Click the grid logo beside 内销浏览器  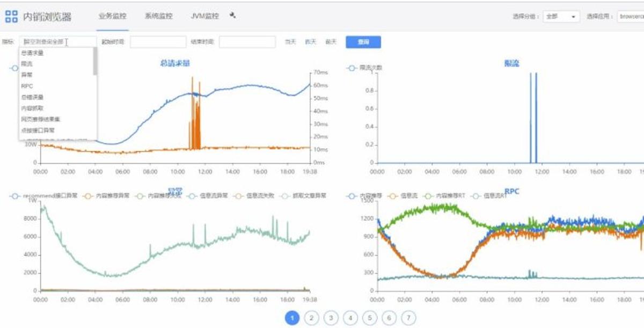(x=11, y=17)
